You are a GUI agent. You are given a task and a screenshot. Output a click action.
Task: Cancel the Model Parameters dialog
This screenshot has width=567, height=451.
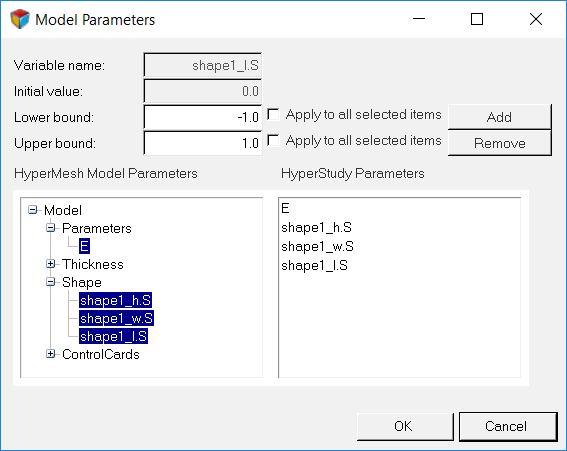click(x=508, y=426)
